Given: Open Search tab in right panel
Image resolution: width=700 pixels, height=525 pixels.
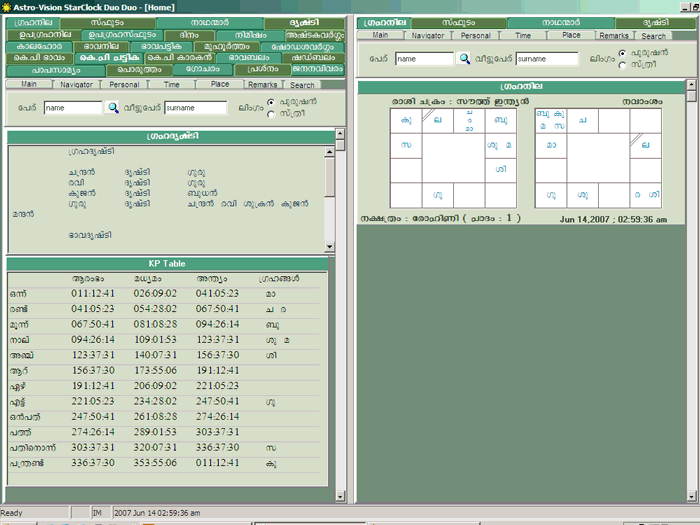Looking at the screenshot, I should (654, 36).
